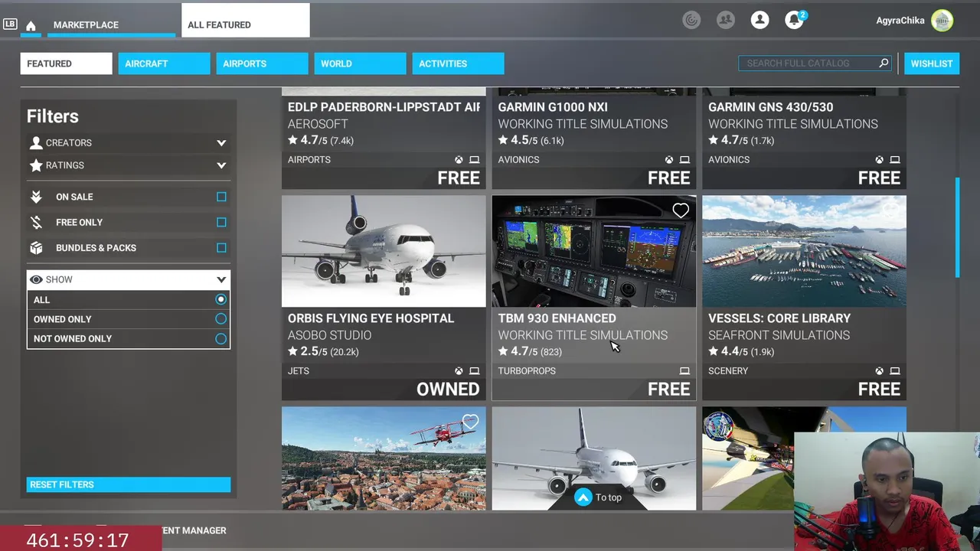Go to the home icon
The width and height of the screenshot is (980, 551).
click(x=31, y=25)
